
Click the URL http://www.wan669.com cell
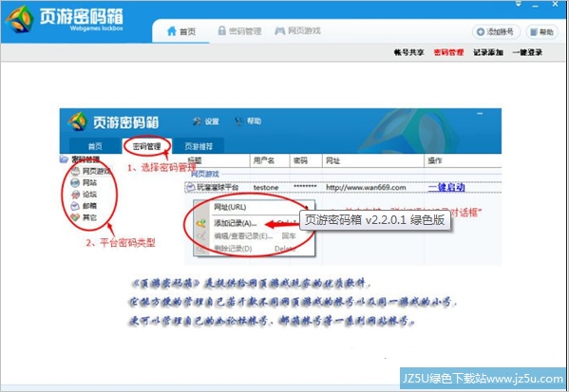click(x=366, y=188)
